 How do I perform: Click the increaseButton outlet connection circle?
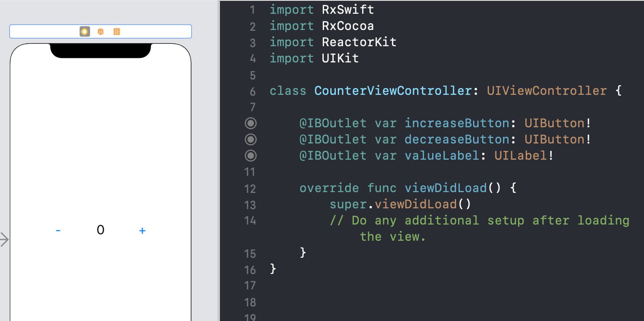(x=251, y=123)
